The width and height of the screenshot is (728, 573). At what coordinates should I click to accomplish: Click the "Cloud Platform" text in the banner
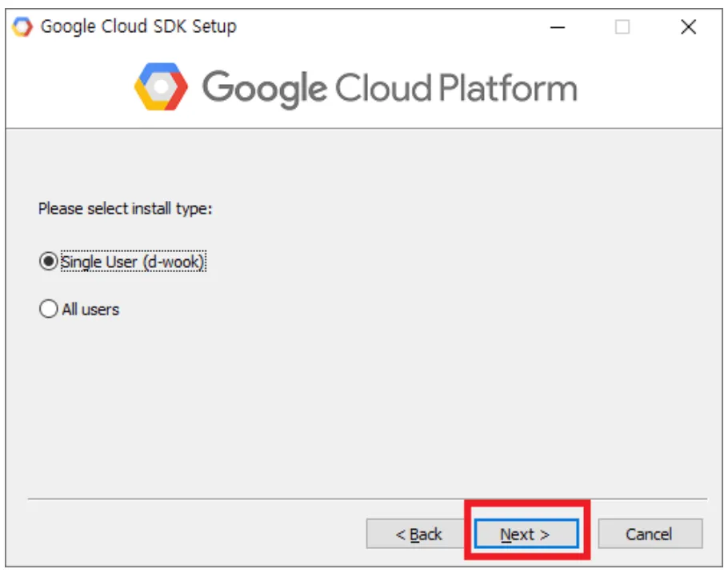[456, 88]
